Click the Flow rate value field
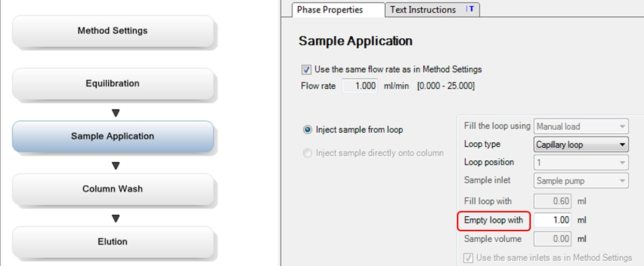The width and height of the screenshot is (644, 266). click(360, 86)
